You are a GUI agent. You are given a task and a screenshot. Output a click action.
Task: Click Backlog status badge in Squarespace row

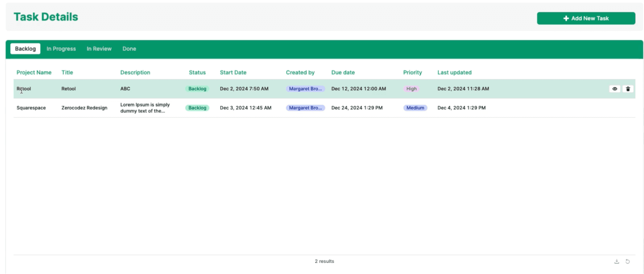click(197, 108)
